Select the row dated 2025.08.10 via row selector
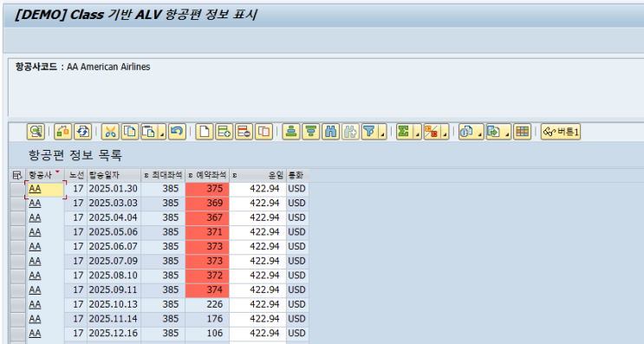 [x=17, y=276]
